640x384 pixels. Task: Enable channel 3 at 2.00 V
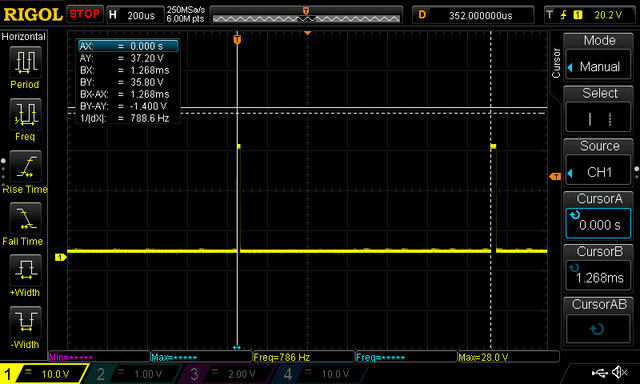pos(227,374)
